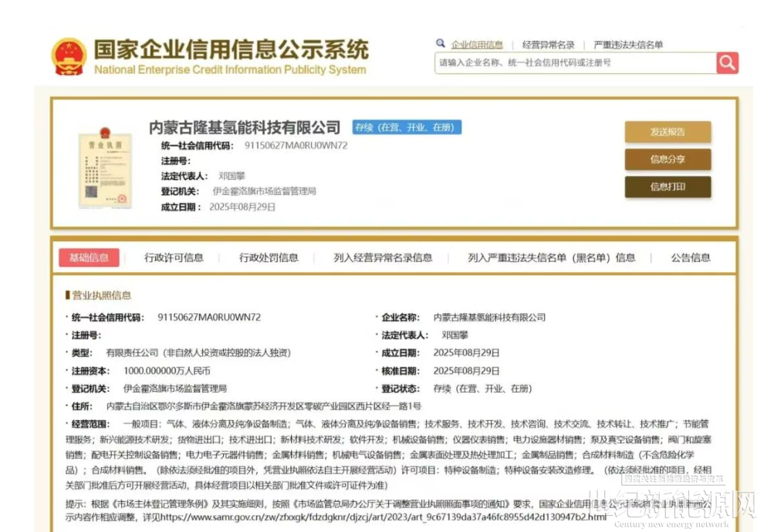The image size is (764, 532).
Task: Switch to the 基础信息 tab
Action: [89, 258]
